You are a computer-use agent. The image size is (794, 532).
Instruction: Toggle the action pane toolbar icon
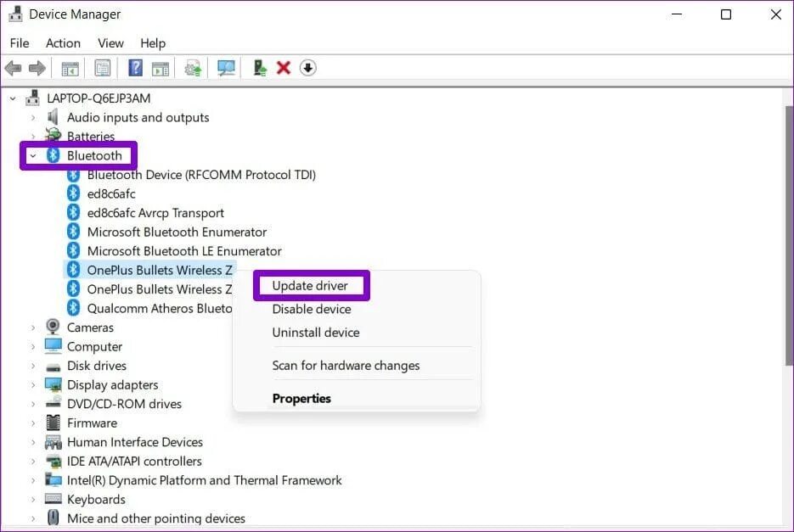[160, 69]
